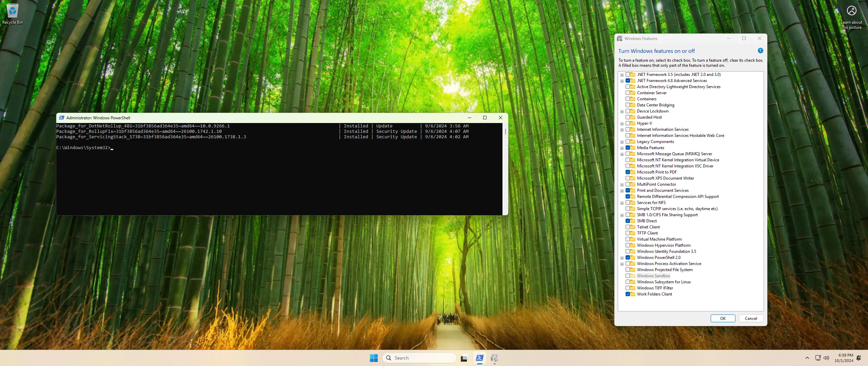Expand Internet Information Services node
The image size is (868, 366).
(622, 130)
